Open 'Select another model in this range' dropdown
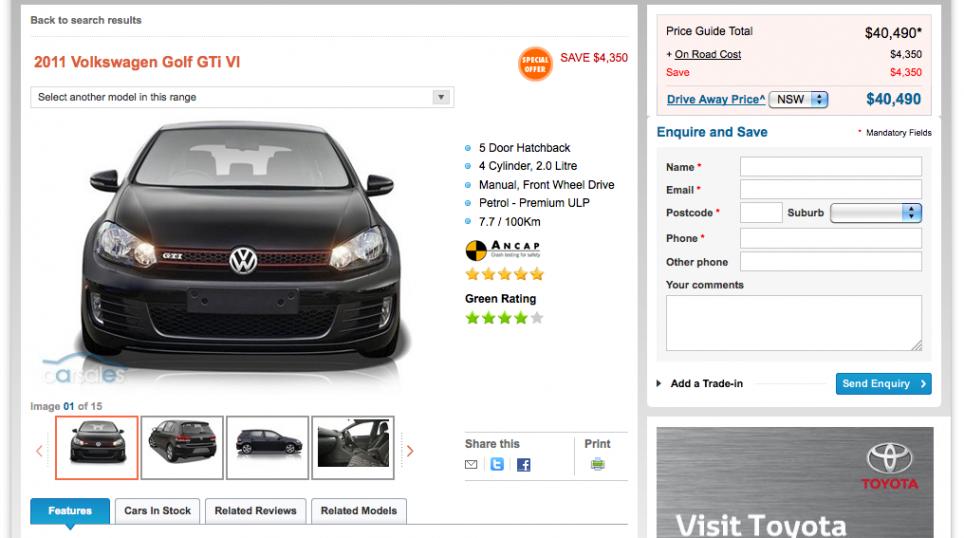964x538 pixels. [242, 97]
